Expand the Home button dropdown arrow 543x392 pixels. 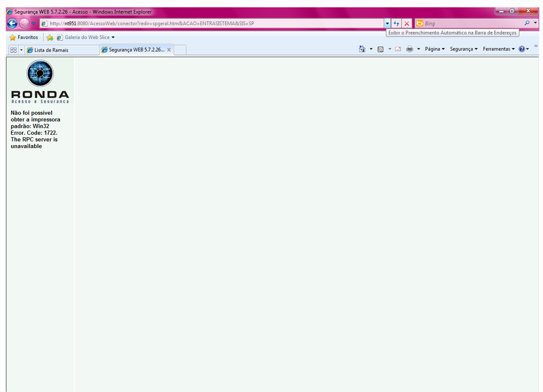[371, 49]
